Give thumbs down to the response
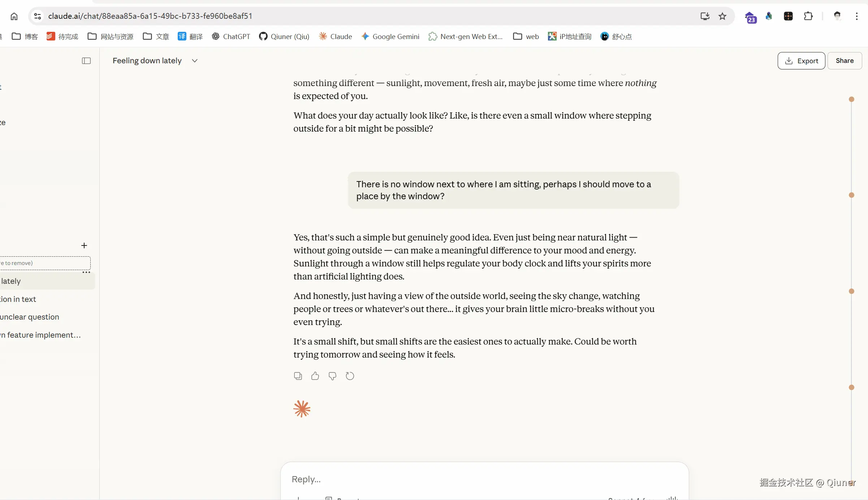 coord(332,376)
